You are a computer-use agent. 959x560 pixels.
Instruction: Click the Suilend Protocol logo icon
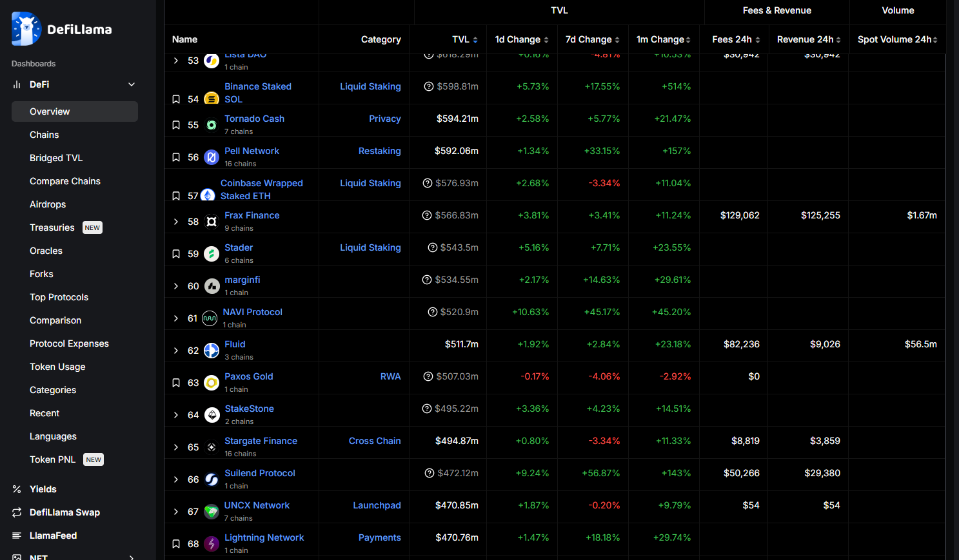[x=212, y=479]
